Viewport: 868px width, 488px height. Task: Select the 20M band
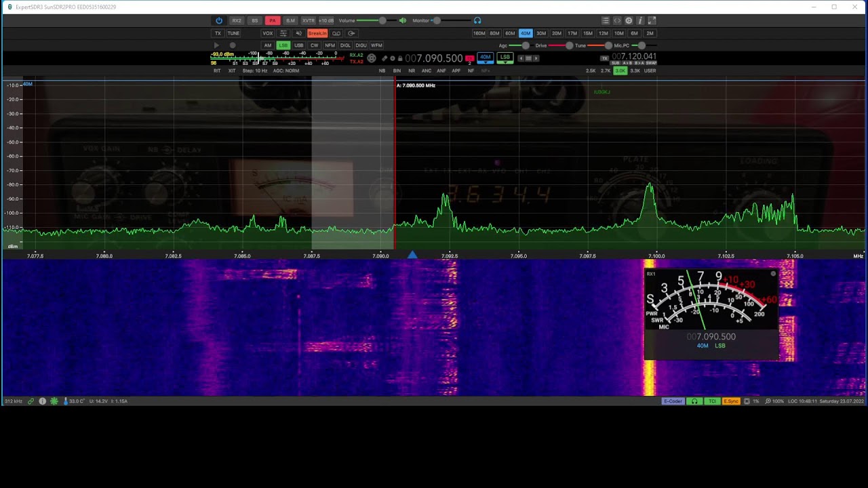point(557,33)
